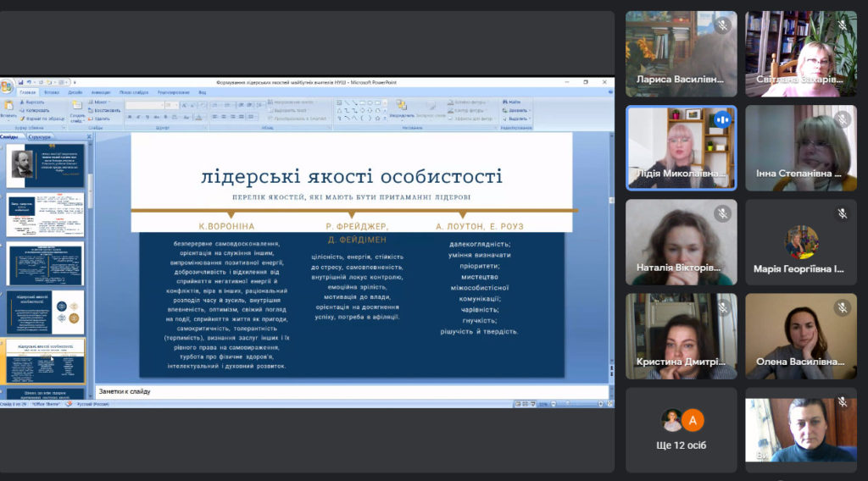Click Delete (Удалить) slide command
868x481 pixels.
pos(99,119)
